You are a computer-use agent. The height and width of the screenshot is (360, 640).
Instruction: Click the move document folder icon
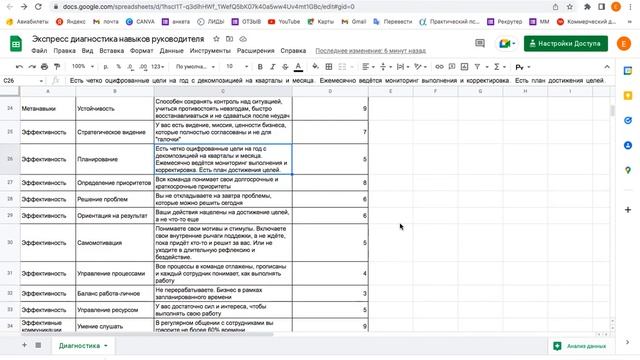229,39
